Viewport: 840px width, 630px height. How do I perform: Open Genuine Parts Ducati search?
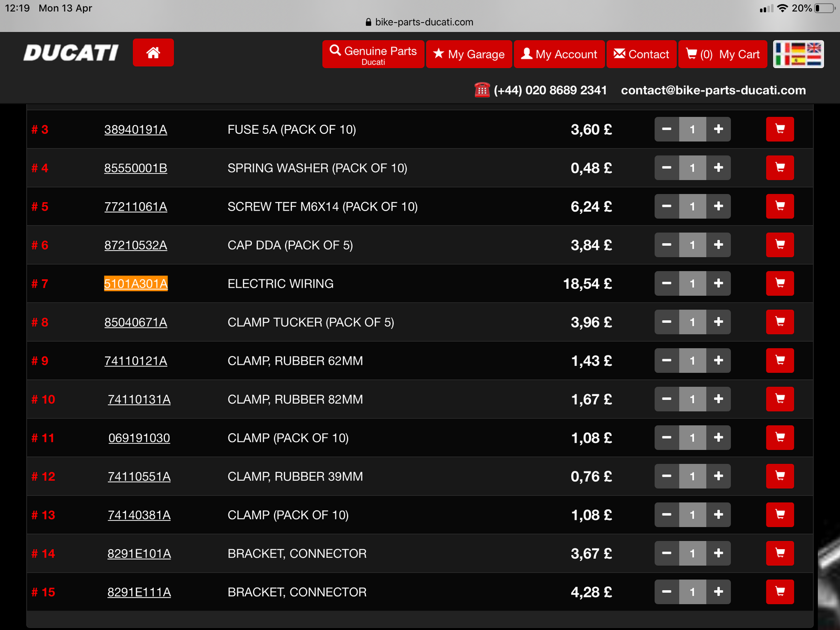point(373,54)
